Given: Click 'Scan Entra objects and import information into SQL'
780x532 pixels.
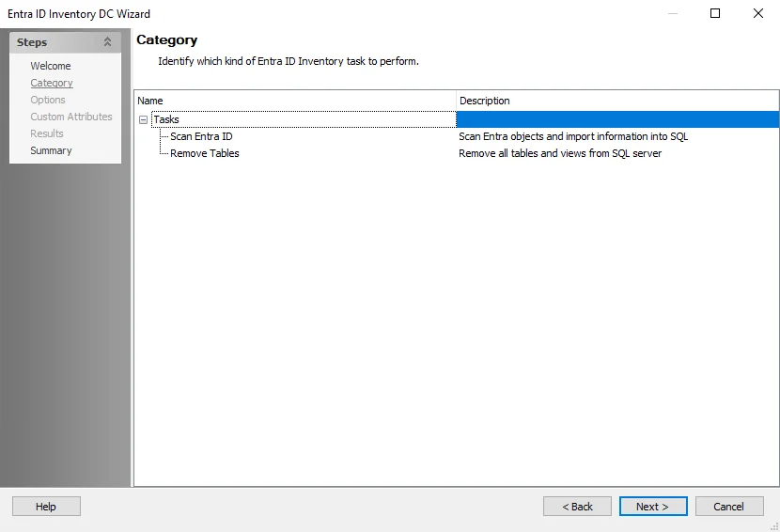Looking at the screenshot, I should click(573, 136).
